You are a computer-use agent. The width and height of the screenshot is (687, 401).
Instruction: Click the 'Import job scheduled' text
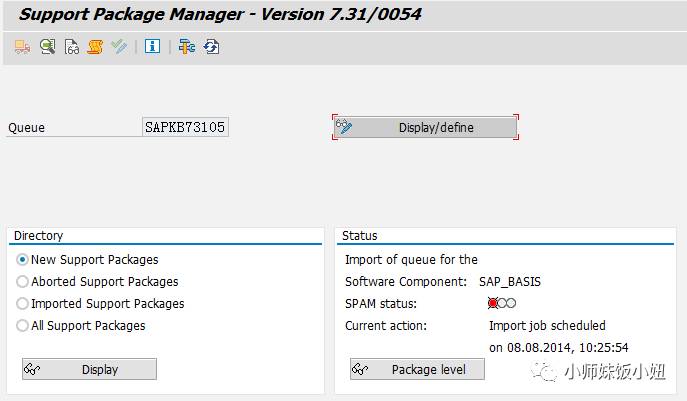pos(547,326)
